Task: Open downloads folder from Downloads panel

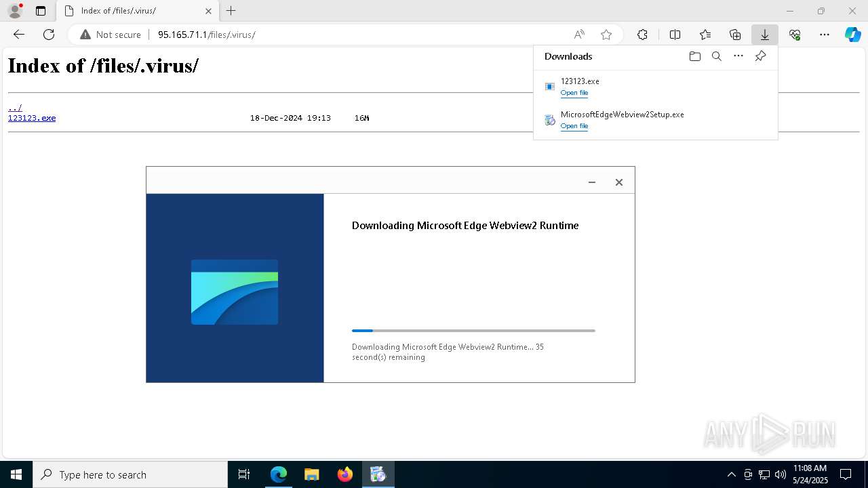Action: (x=694, y=56)
